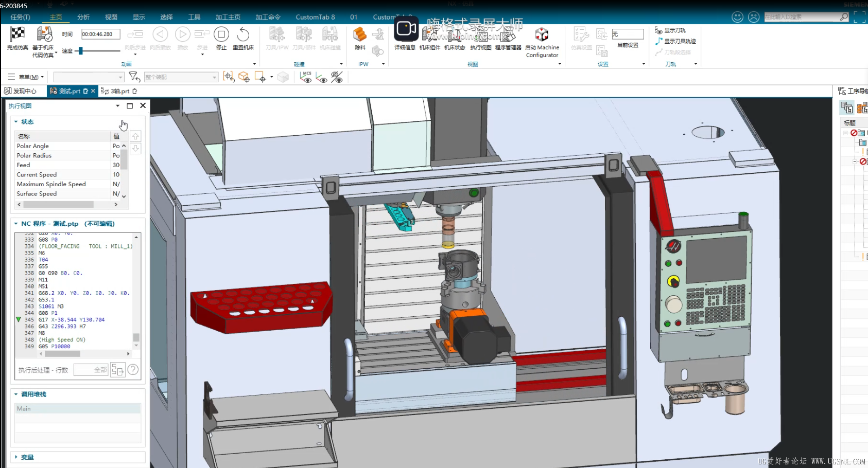Viewport: 868px width, 468px height.
Task: Switch to the 主页 tab
Action: (56, 17)
